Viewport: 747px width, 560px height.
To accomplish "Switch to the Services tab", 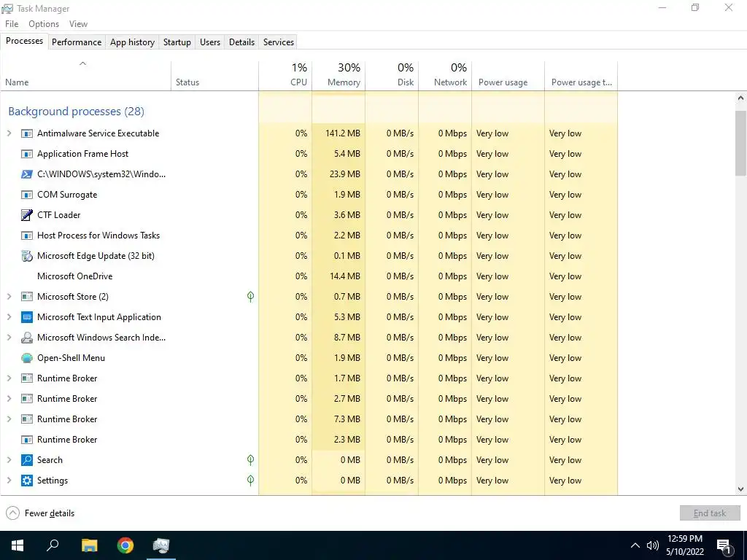I will [279, 42].
